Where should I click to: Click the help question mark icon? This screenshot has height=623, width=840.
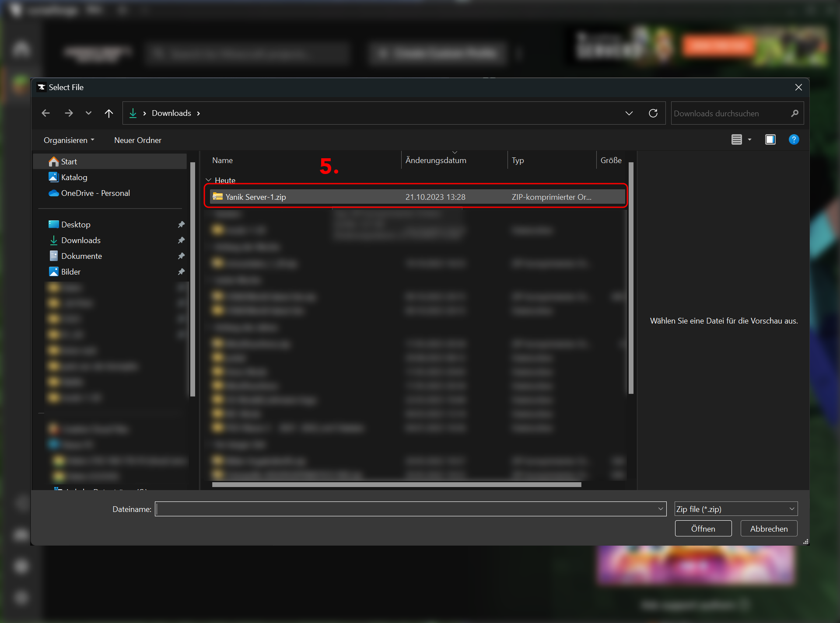click(x=794, y=139)
